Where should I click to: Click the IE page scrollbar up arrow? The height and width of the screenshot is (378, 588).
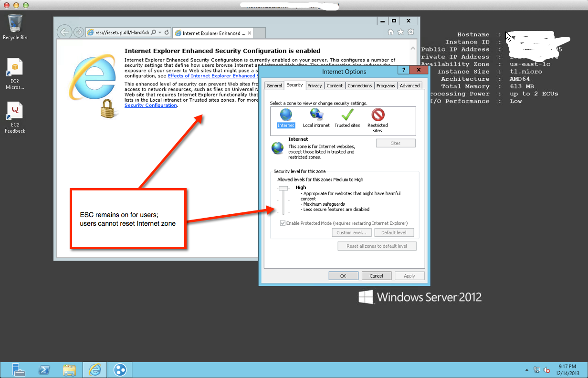point(413,48)
